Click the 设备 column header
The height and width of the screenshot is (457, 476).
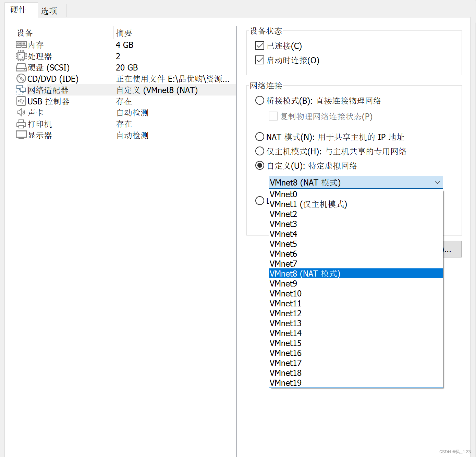click(x=25, y=33)
